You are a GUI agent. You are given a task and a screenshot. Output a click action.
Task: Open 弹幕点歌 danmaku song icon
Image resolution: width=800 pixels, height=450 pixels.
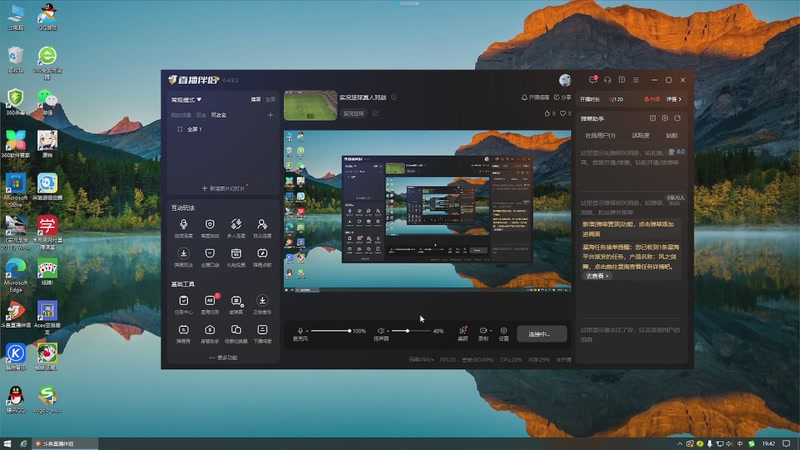pos(262,257)
